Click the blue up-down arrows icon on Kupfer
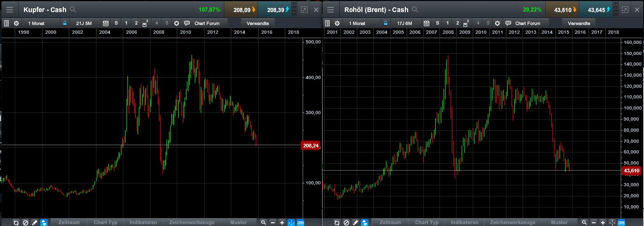This screenshot has width=644, height=226. 44,222
